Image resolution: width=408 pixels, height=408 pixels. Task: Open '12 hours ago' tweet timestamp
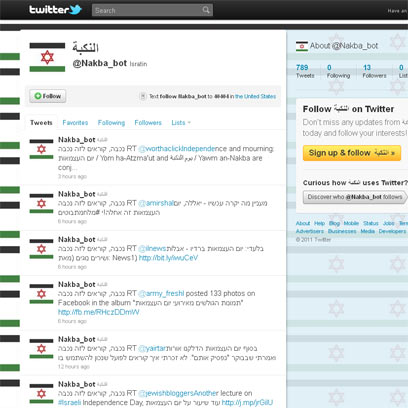pos(74,367)
